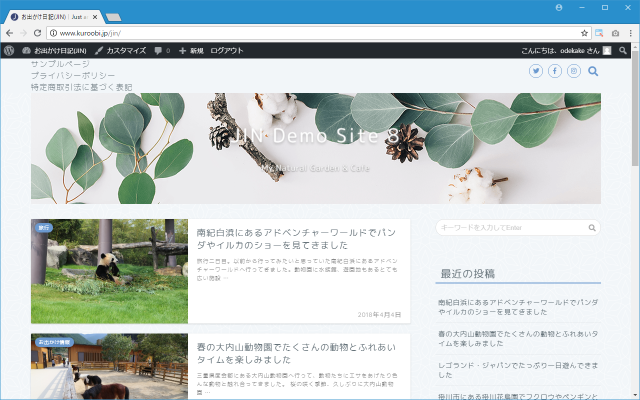Submit sidebar search with magnifier icon
640x400 pixels.
point(592,228)
